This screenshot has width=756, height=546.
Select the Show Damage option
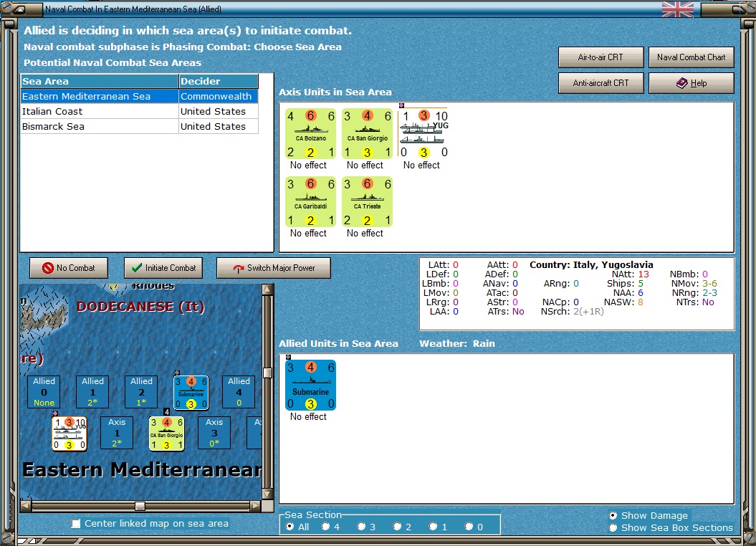613,515
